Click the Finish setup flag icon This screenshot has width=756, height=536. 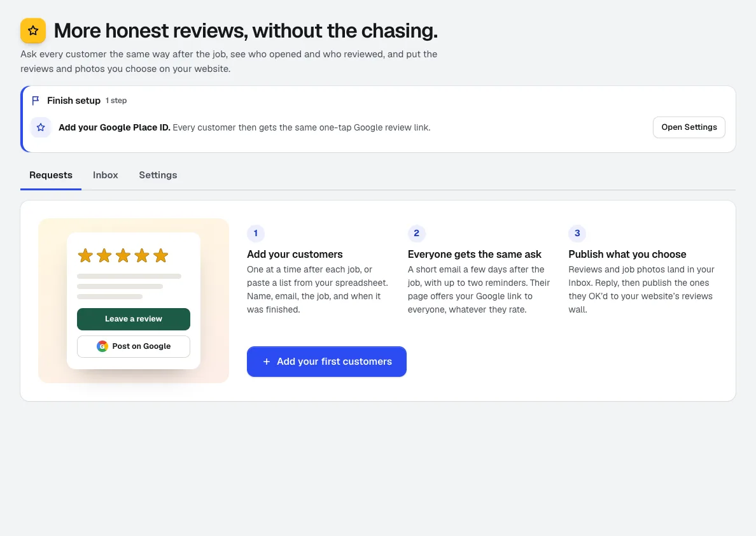click(35, 101)
